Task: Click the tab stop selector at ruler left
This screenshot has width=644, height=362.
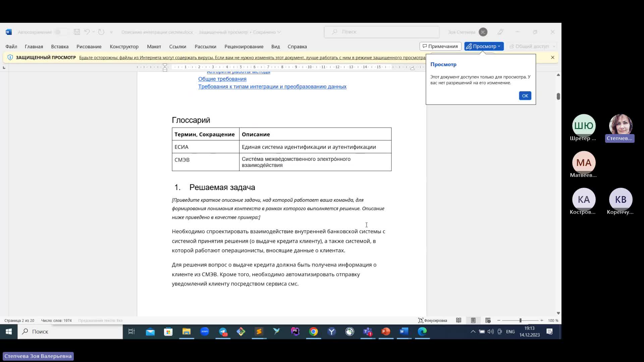Action: [4, 67]
